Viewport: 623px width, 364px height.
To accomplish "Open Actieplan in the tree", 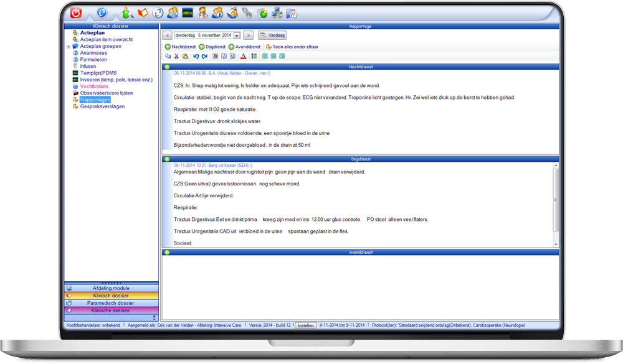I will click(x=92, y=33).
